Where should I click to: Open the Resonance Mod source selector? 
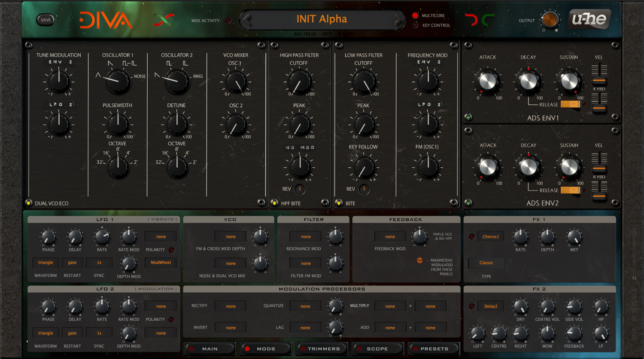point(306,237)
